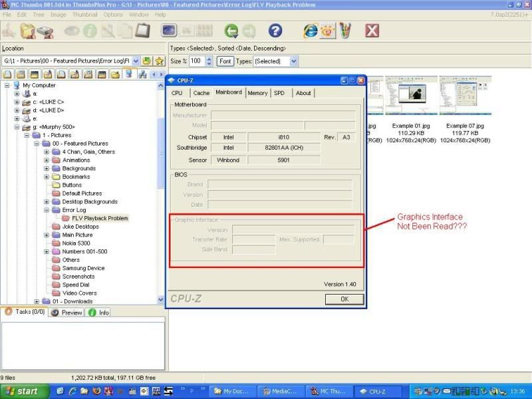
Task: Select the Joke Desktops folder
Action: [x=80, y=227]
